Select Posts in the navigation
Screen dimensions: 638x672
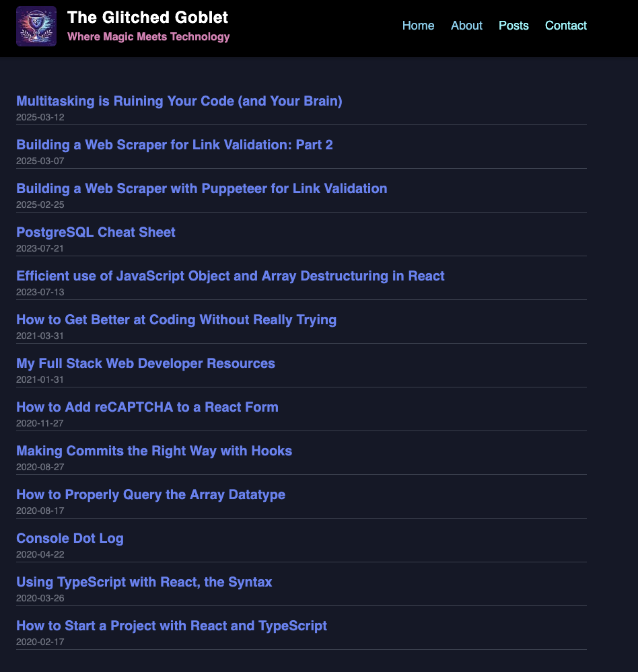pos(513,26)
